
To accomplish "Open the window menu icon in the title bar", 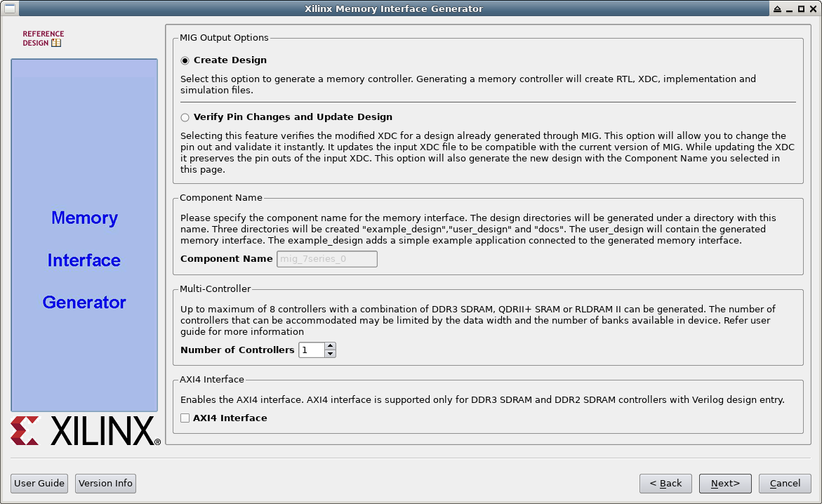I will tap(10, 8).
